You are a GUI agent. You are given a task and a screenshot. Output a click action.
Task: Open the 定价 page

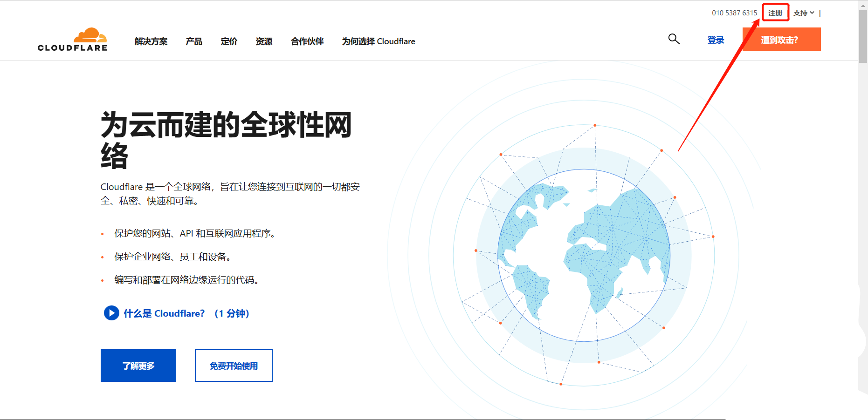(229, 41)
